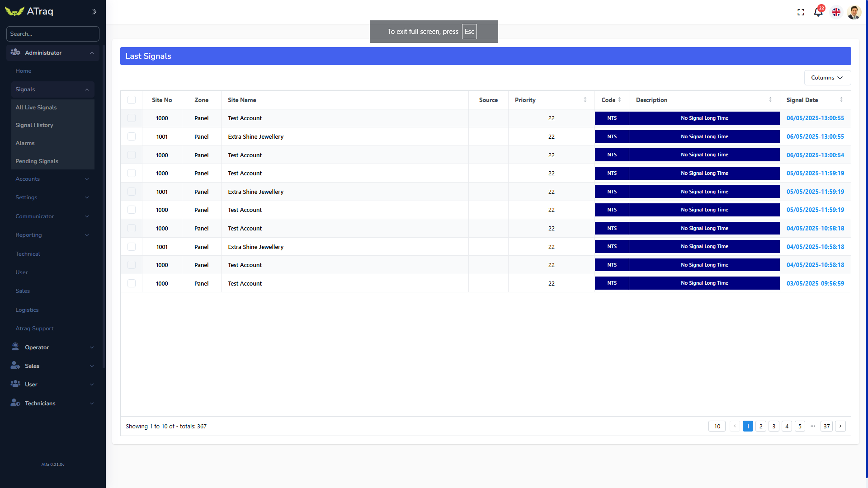Open the Columns dropdown
Screen dimensions: 868x488
pos(827,78)
